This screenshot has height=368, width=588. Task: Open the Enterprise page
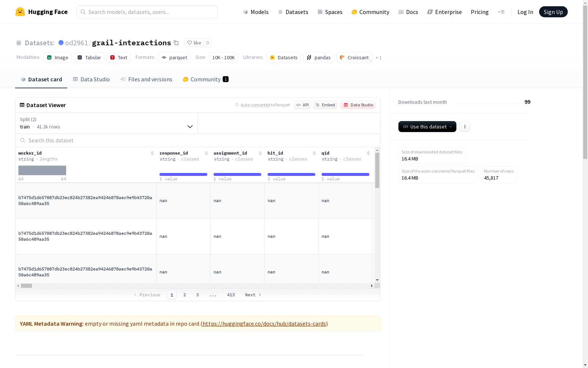(445, 12)
